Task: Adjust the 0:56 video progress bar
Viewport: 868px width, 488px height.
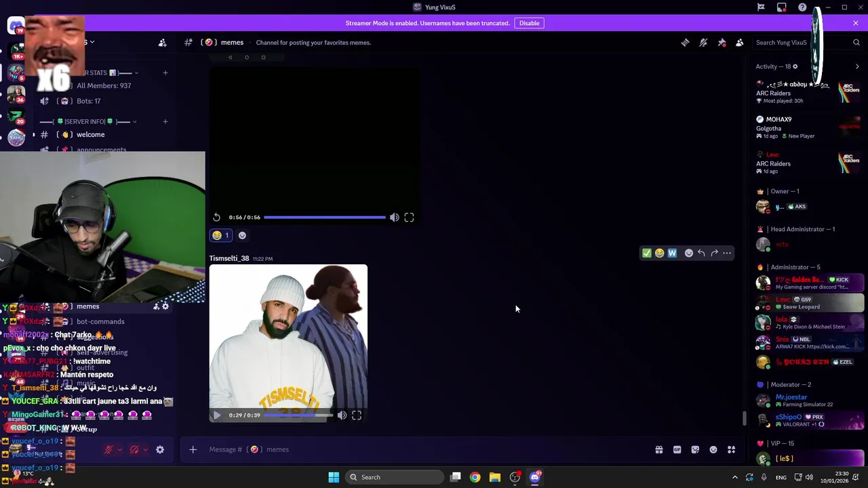Action: tap(325, 218)
